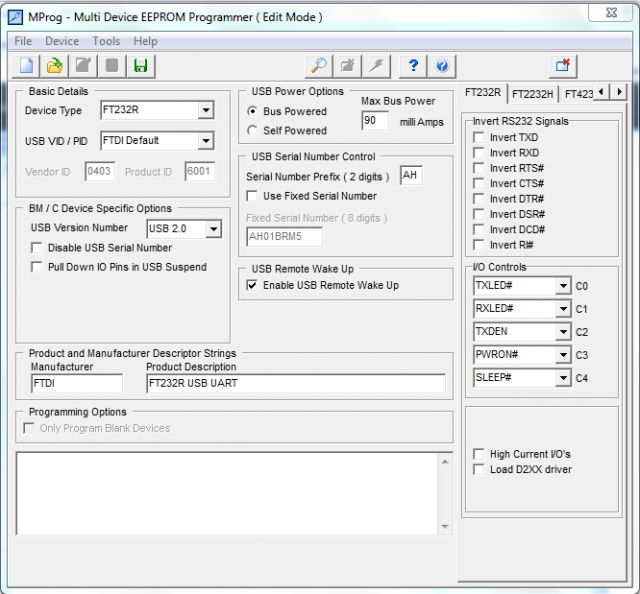Check the Invert RTS# box

pyautogui.click(x=478, y=168)
